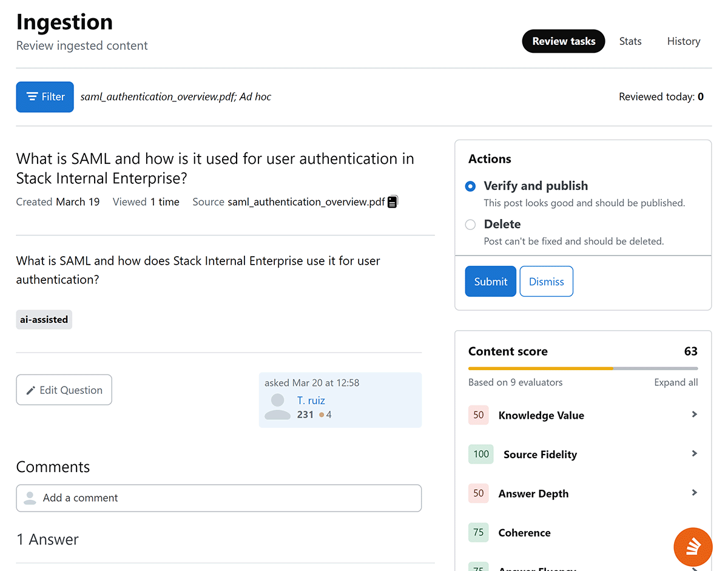Select the Verify and publish option

point(470,186)
